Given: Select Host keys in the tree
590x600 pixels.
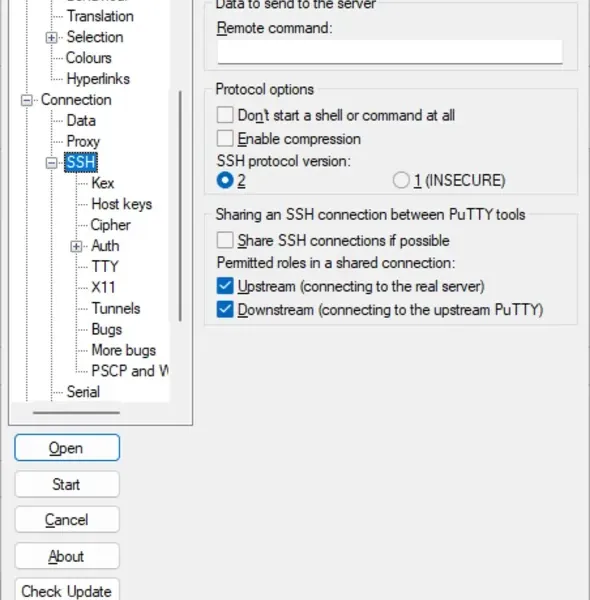Looking at the screenshot, I should tap(122, 204).
